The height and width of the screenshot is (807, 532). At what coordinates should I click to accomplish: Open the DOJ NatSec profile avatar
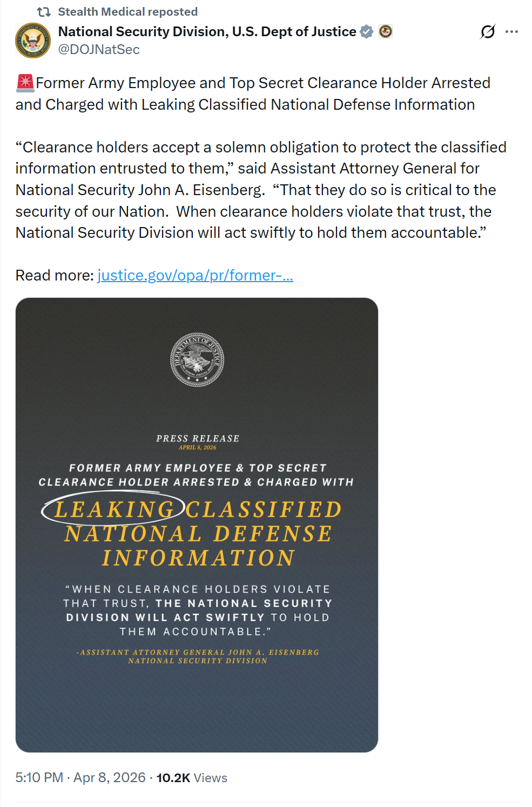[33, 41]
